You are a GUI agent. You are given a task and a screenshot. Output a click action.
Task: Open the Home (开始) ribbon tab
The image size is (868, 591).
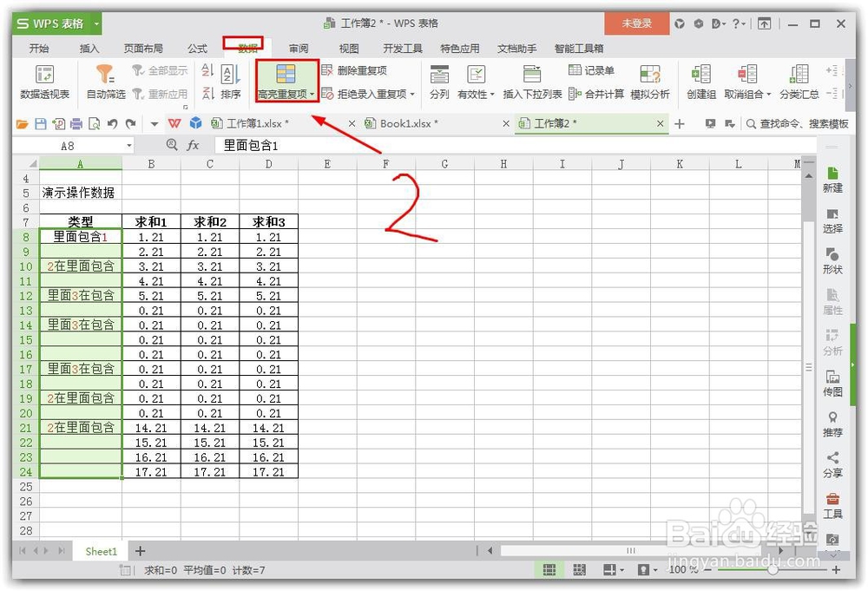pyautogui.click(x=39, y=49)
